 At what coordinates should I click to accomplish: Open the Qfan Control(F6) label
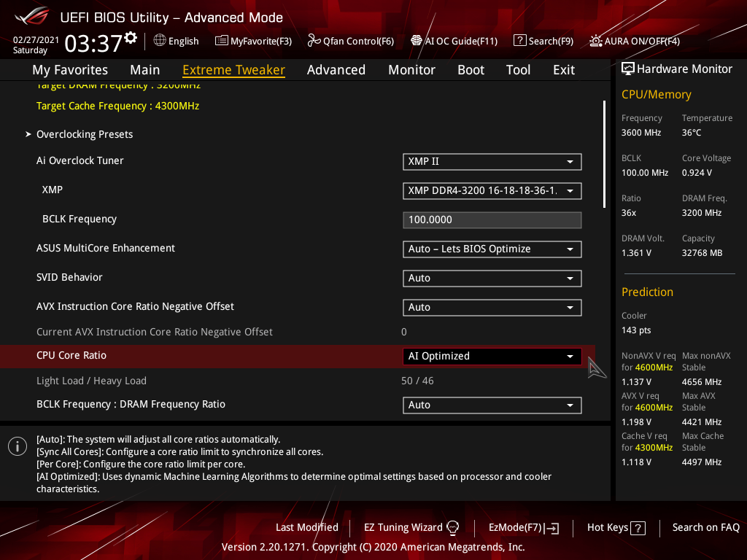pyautogui.click(x=358, y=41)
